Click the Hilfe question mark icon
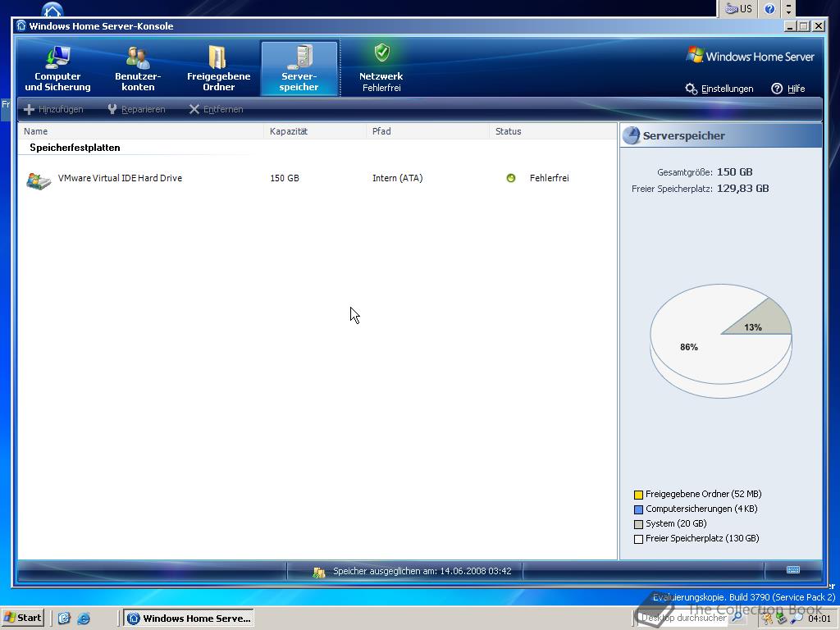 click(777, 89)
